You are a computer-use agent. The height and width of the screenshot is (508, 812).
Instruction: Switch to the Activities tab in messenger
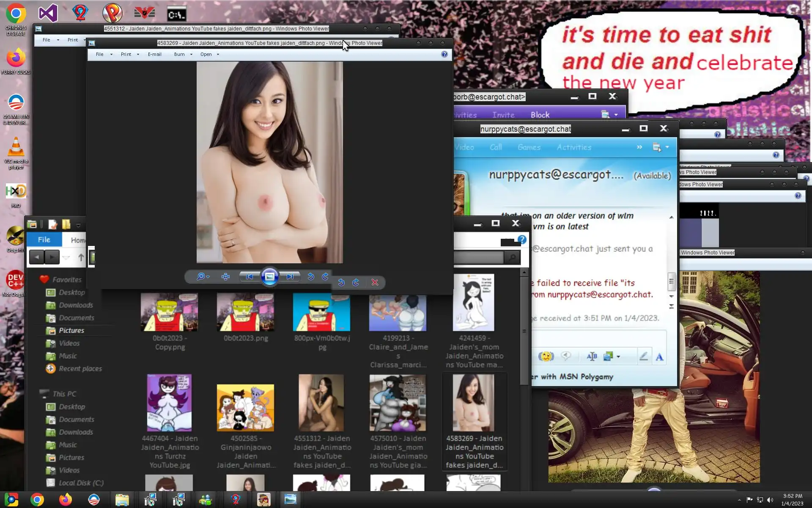pyautogui.click(x=573, y=147)
